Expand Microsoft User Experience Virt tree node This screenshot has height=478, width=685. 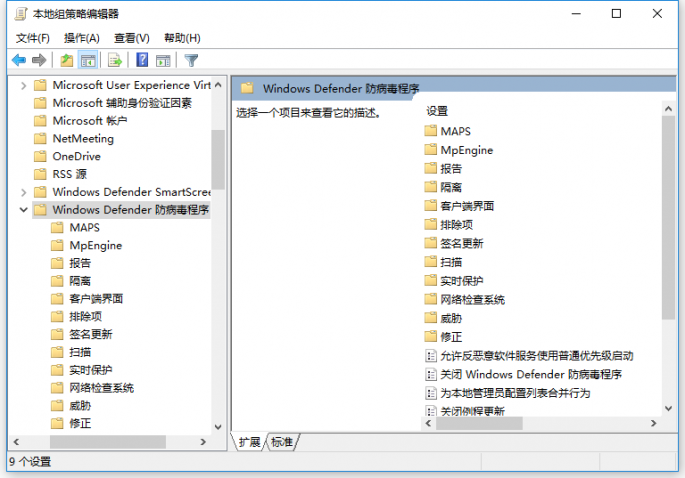pos(24,86)
